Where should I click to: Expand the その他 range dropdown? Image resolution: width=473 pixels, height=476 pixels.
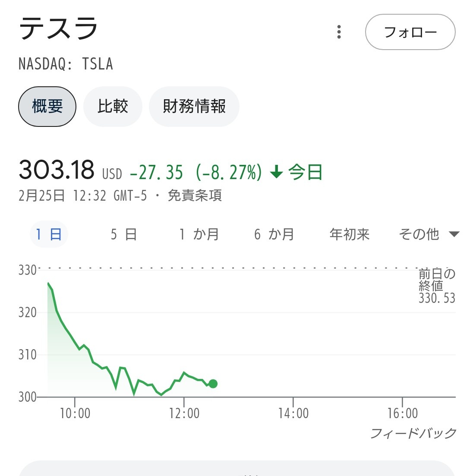[x=429, y=234]
